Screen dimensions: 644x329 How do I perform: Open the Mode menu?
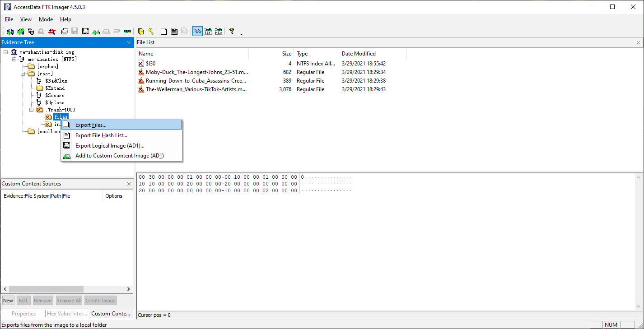click(46, 19)
